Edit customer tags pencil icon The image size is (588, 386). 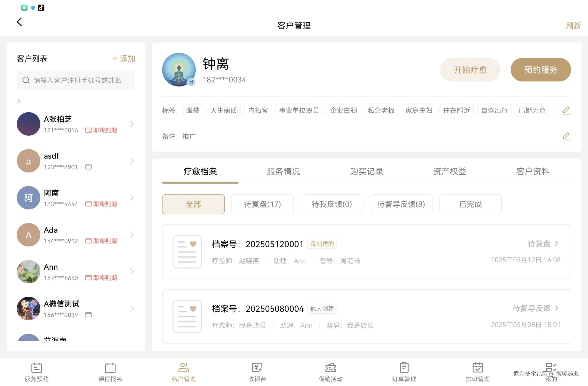pyautogui.click(x=566, y=110)
